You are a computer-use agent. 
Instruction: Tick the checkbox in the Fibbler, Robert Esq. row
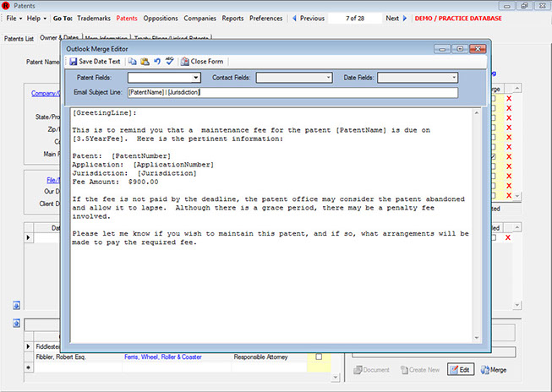tap(319, 357)
